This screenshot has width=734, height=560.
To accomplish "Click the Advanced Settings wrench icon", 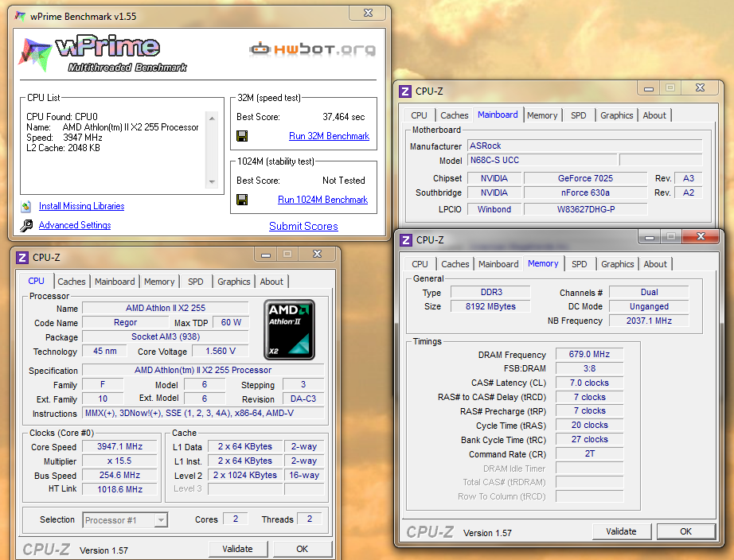I will click(26, 225).
